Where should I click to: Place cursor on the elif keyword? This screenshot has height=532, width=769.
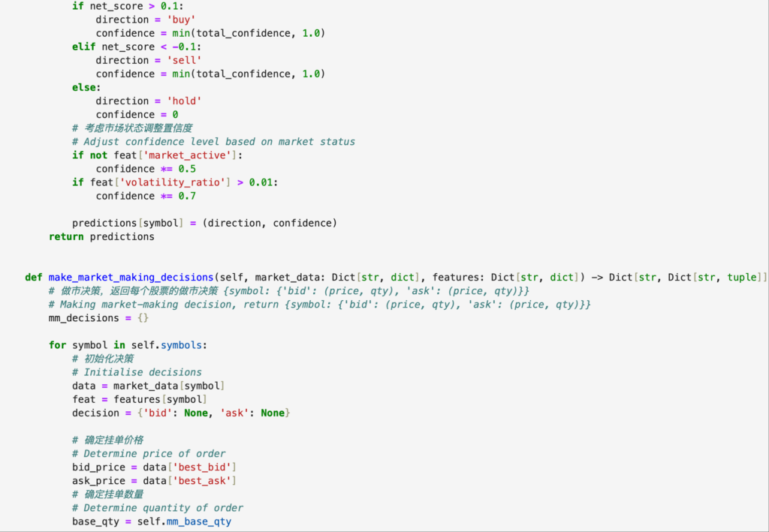pyautogui.click(x=84, y=47)
